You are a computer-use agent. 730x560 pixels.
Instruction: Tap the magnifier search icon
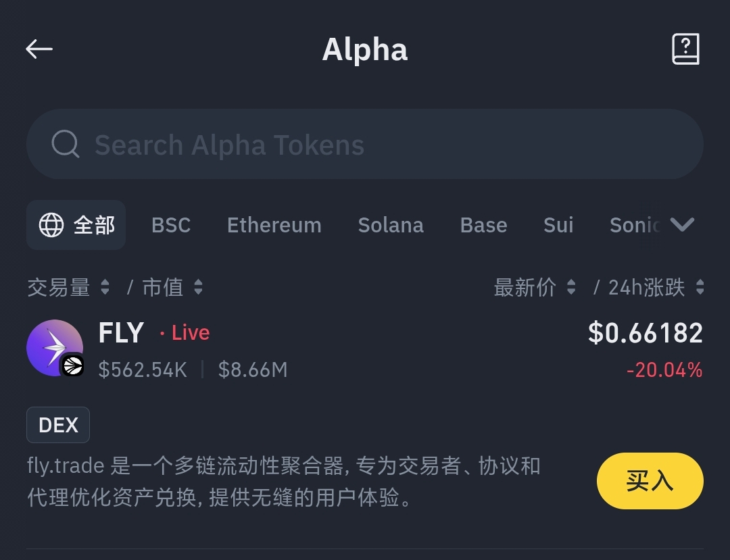[x=65, y=144]
